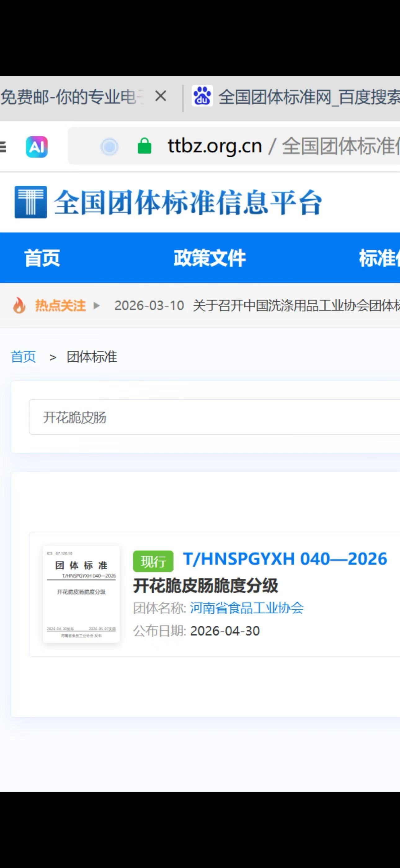400x868 pixels.
Task: Click the 团体标准 breadcrumb text
Action: (91, 356)
